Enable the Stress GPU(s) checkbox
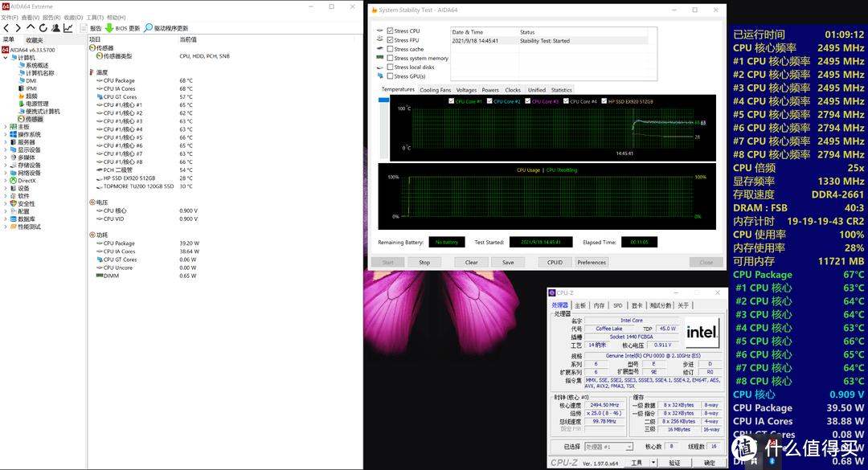 391,75
